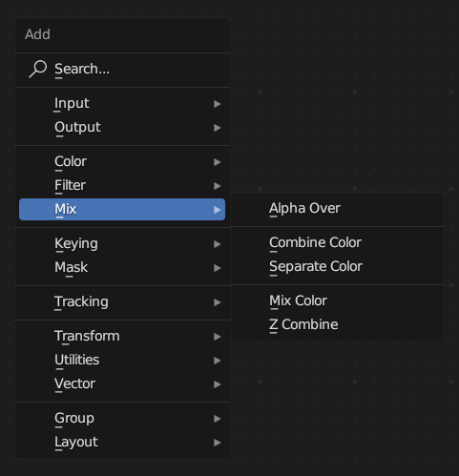The height and width of the screenshot is (476, 459).
Task: Open the Group submenu
Action: 122,419
